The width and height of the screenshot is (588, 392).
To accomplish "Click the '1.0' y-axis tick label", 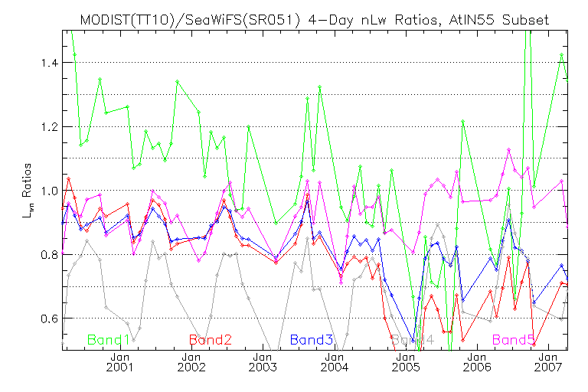I will (49, 191).
